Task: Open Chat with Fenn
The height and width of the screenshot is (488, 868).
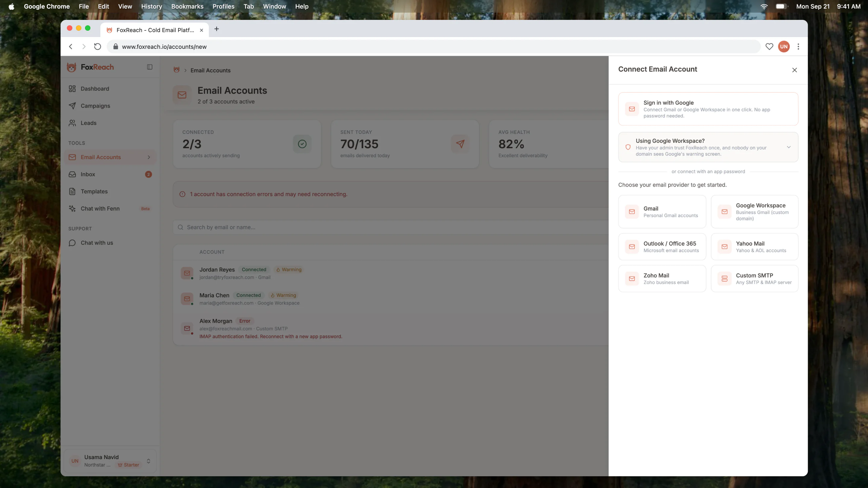Action: point(110,209)
